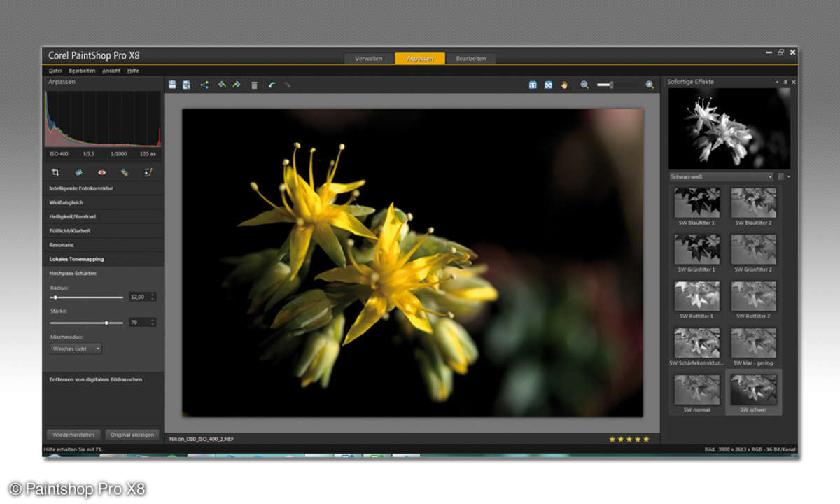Viewport: 840px width, 504px height.
Task: Adjust the Stärke slider
Action: pyautogui.click(x=87, y=323)
